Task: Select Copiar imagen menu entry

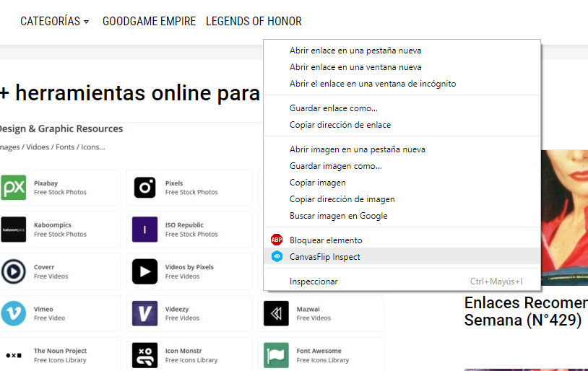Action: tap(402, 183)
